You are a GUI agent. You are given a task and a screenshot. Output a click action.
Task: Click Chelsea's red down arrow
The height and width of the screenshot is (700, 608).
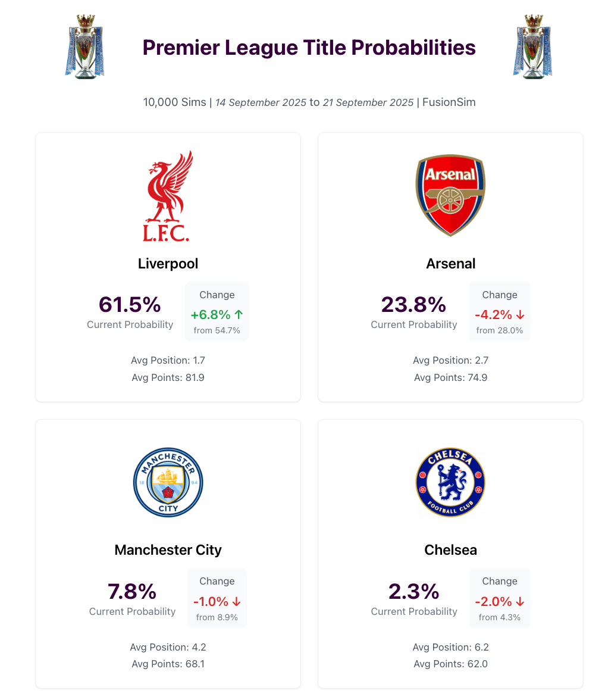click(x=520, y=601)
